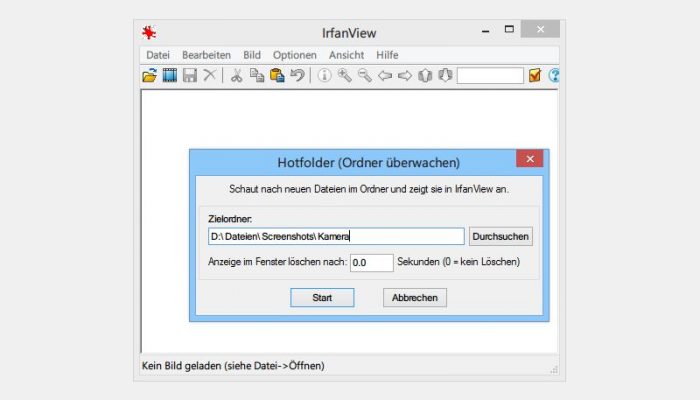This screenshot has width=700, height=400.
Task: Click the Durchsuchen button
Action: pos(500,236)
